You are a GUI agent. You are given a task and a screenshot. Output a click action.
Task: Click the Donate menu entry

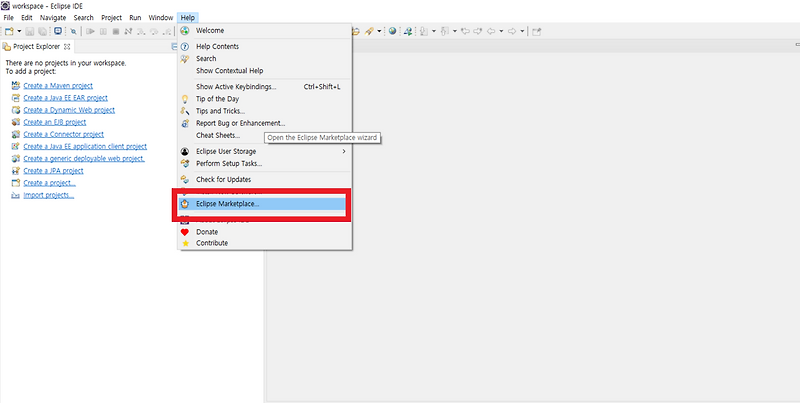pyautogui.click(x=264, y=232)
